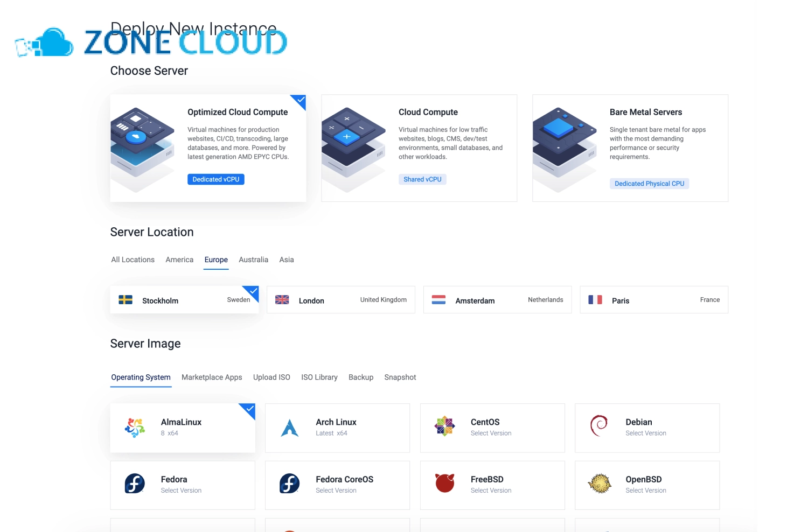Click the Cloud Compute server illustration
The image size is (808, 532).
click(x=353, y=149)
